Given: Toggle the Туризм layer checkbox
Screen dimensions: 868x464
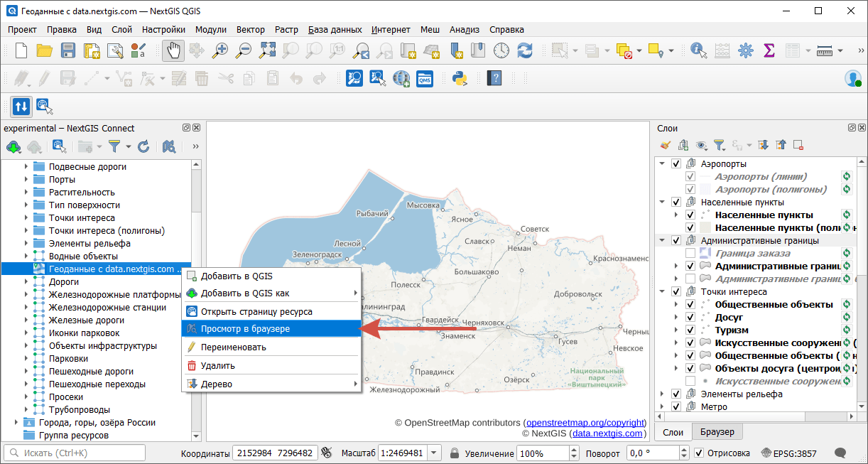Looking at the screenshot, I should 690,330.
